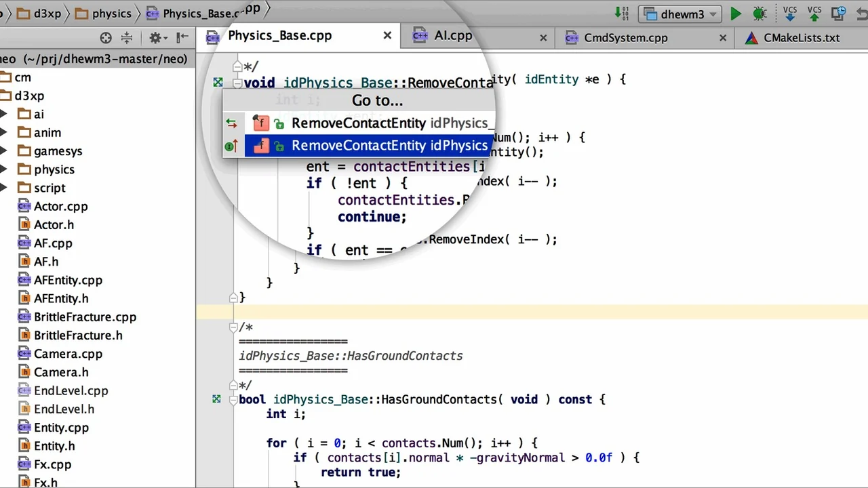The width and height of the screenshot is (868, 488).
Task: Click the Camera.cpp file icon
Action: [x=24, y=354]
